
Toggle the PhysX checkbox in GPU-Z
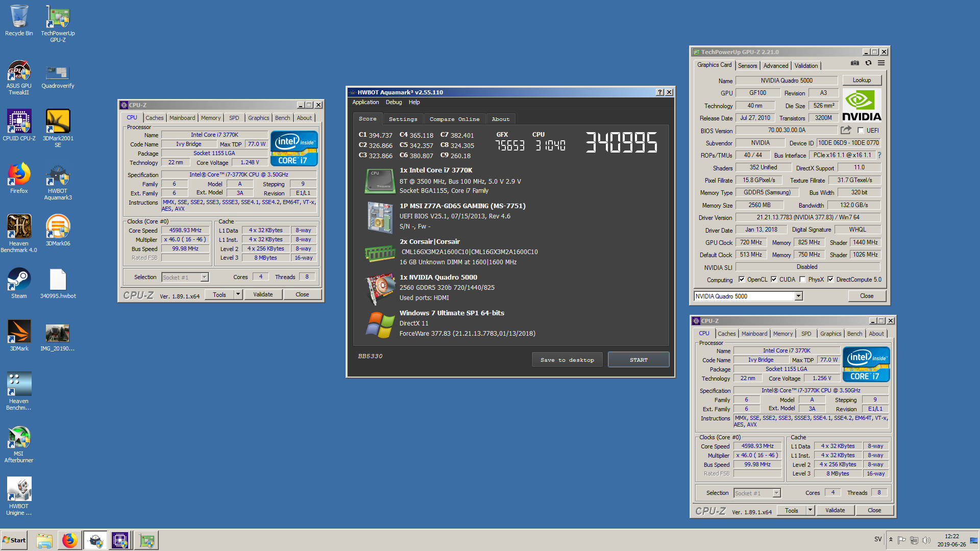coord(802,280)
